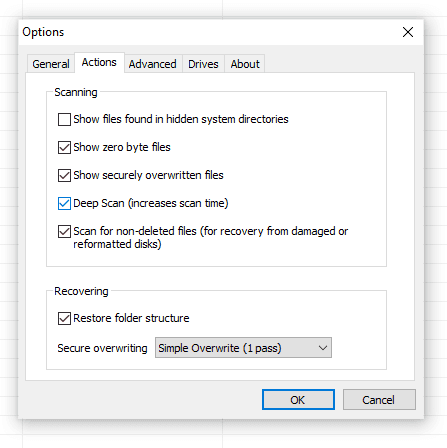Click the Recovering group heading
The image size is (447, 448).
click(81, 291)
